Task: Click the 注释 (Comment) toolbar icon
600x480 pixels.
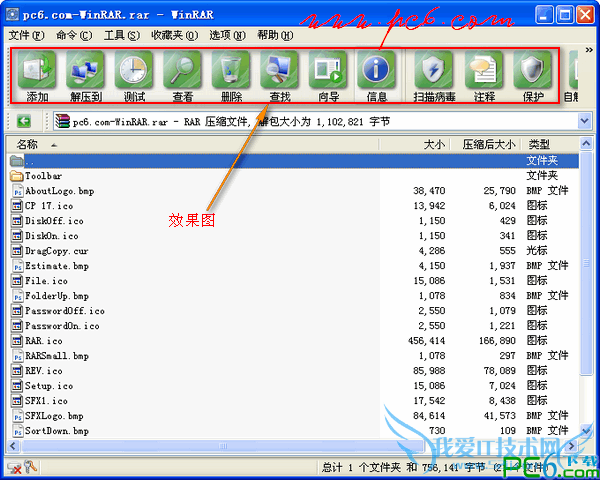Action: [484, 70]
